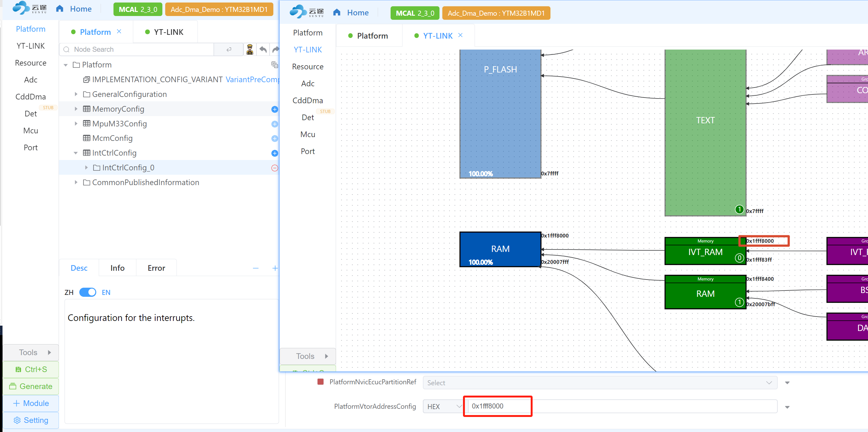Add an IntCtrlConfig entry with plus icon
Image resolution: width=868 pixels, height=432 pixels.
[x=275, y=153]
